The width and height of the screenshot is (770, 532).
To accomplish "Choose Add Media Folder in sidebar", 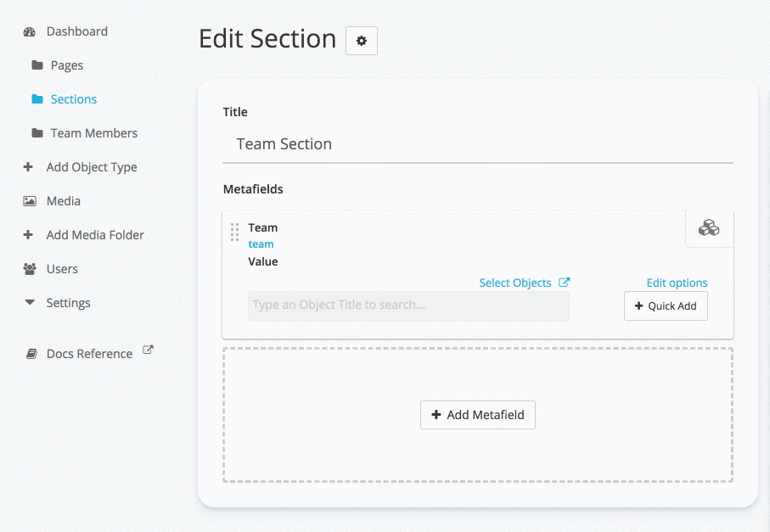I will coord(94,235).
